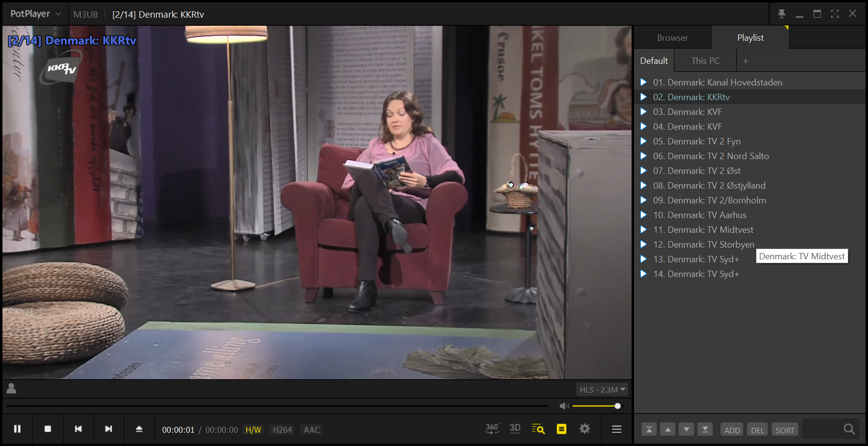868x446 pixels.
Task: Open the PotPlayer main menu dropdown
Action: coord(35,14)
